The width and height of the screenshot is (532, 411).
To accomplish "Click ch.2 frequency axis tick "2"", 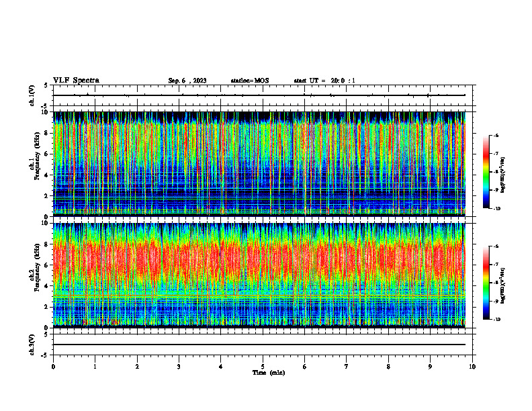I will tap(47, 307).
